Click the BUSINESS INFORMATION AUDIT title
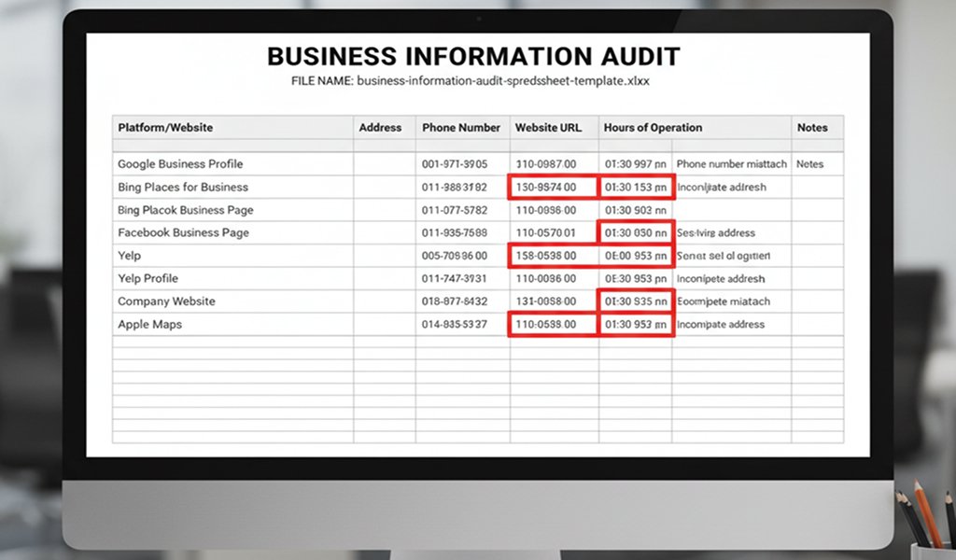Image resolution: width=956 pixels, height=560 pixels. (x=473, y=57)
